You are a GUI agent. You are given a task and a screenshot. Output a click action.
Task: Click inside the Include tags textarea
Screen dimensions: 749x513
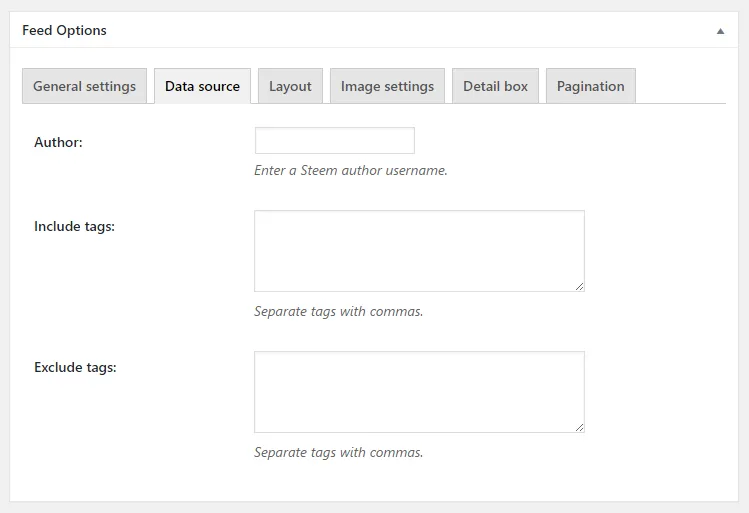coord(419,251)
